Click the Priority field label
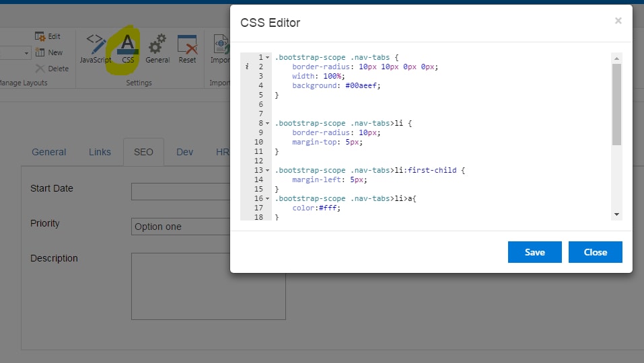644x363 pixels. (45, 224)
